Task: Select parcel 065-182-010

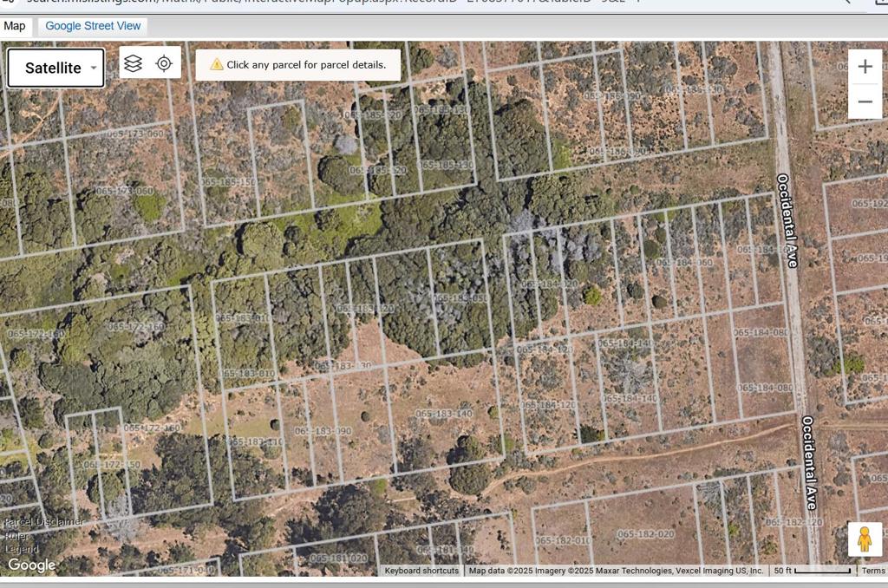Action: pyautogui.click(x=562, y=541)
